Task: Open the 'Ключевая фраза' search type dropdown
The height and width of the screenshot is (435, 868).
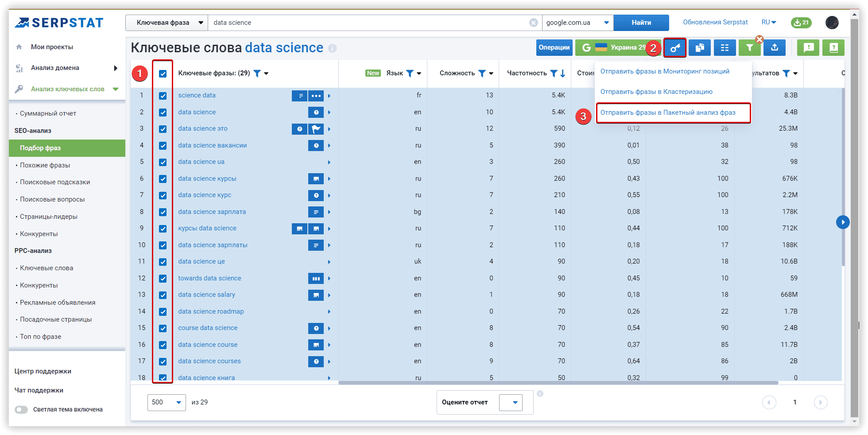Action: pos(167,23)
